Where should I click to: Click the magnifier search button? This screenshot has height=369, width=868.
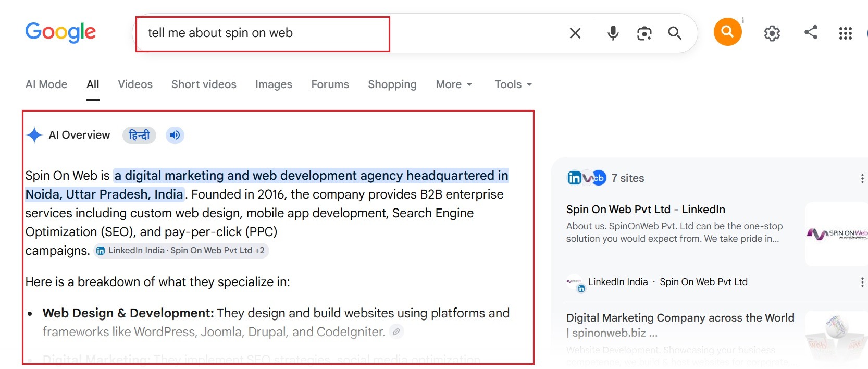675,33
